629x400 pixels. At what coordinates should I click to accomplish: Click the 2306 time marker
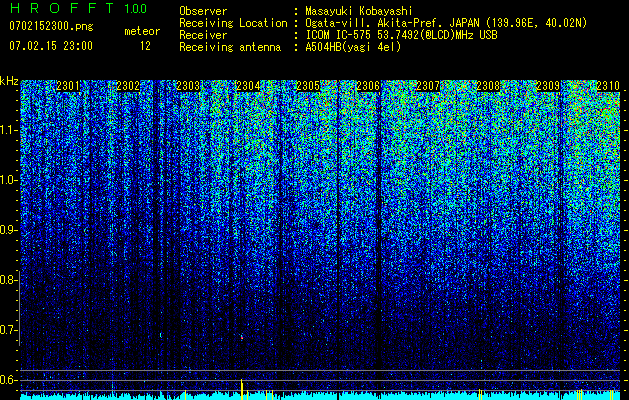click(368, 86)
